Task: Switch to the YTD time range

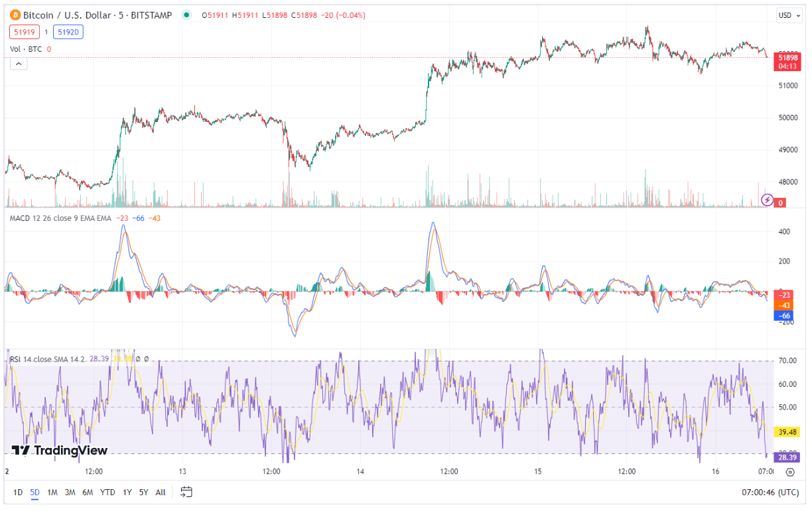Action: [107, 493]
